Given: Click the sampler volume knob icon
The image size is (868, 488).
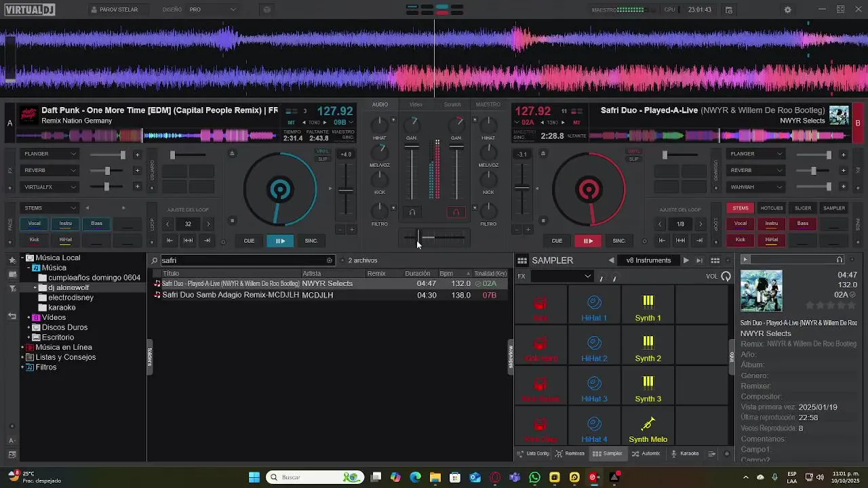Looking at the screenshot, I should [x=726, y=276].
